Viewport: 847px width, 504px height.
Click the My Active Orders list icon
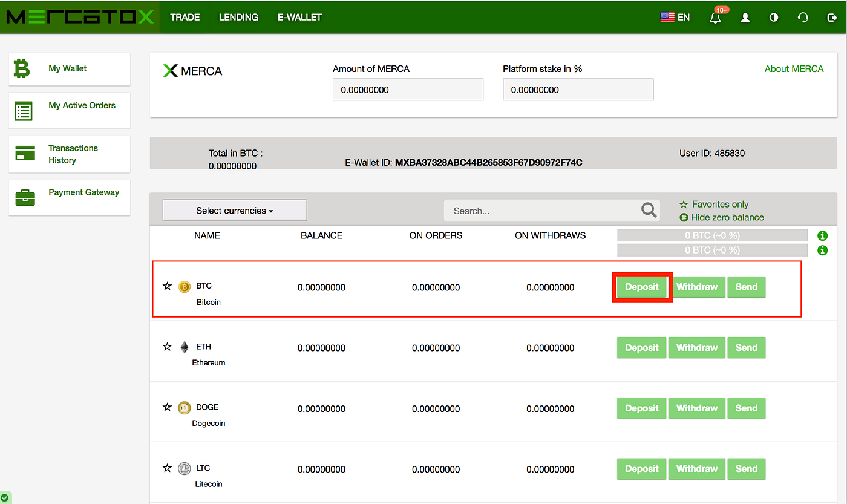pyautogui.click(x=24, y=111)
